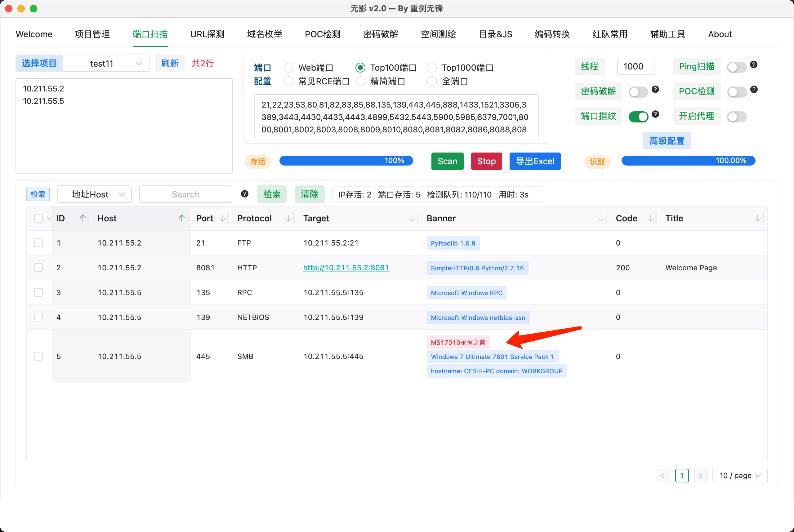This screenshot has height=532, width=794.
Task: Click the help icon next to Ping扫描
Action: 753,64
